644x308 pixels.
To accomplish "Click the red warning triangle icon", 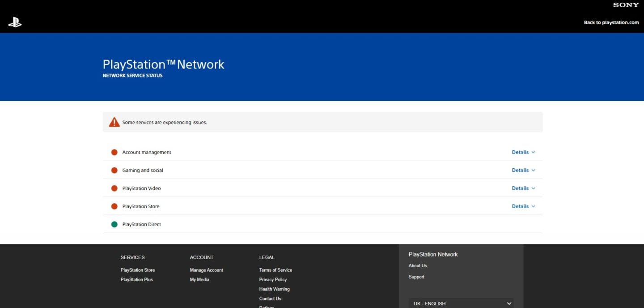I will (114, 121).
